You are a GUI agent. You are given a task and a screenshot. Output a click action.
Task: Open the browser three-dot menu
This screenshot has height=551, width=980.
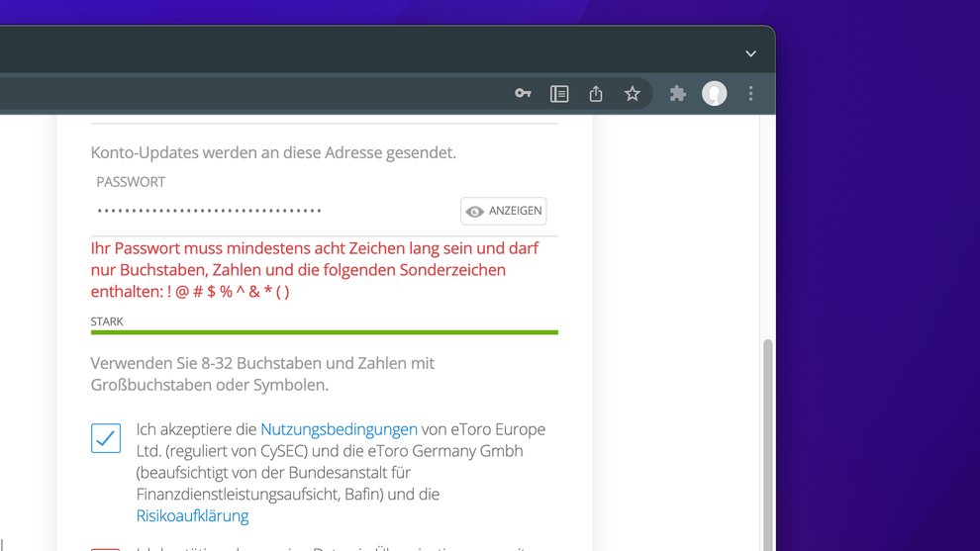point(750,94)
